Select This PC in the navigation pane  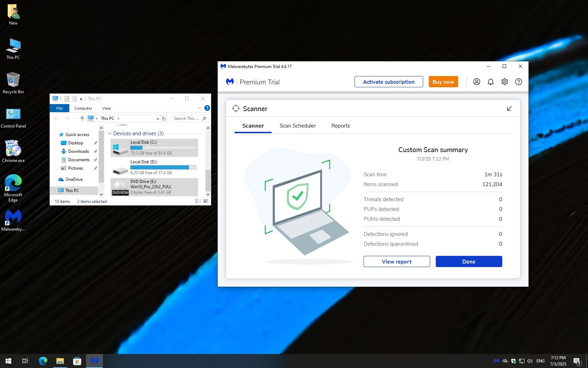point(74,191)
